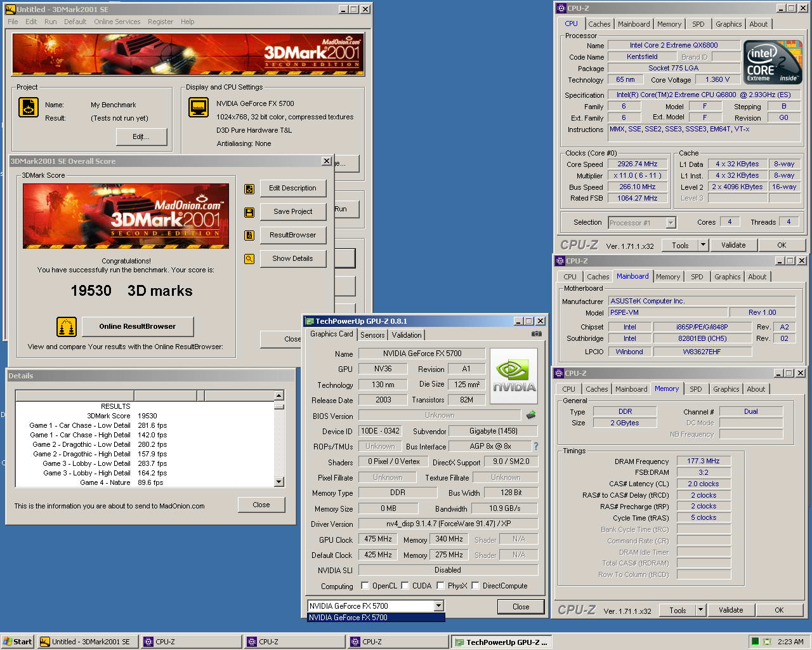
Task: Click the Show Details magnifier icon
Action: (249, 259)
